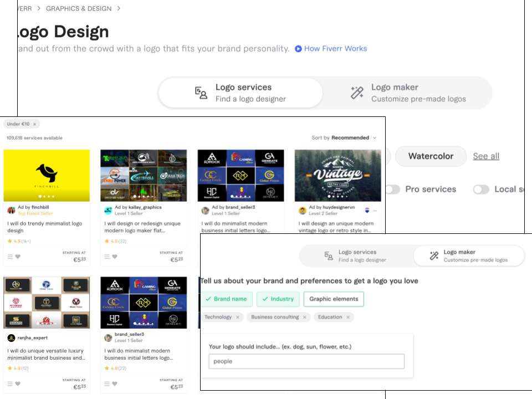Click the list icon on ranjha_expert card

click(x=10, y=383)
